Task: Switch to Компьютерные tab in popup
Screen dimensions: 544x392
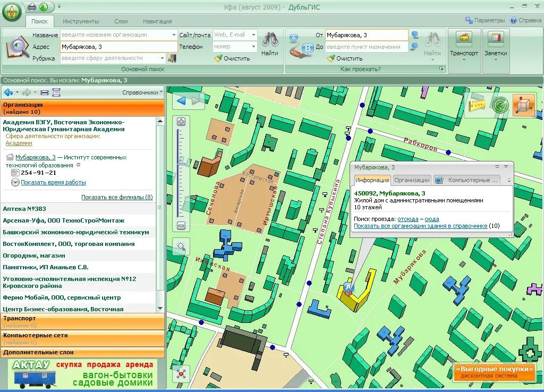Action: pyautogui.click(x=467, y=180)
